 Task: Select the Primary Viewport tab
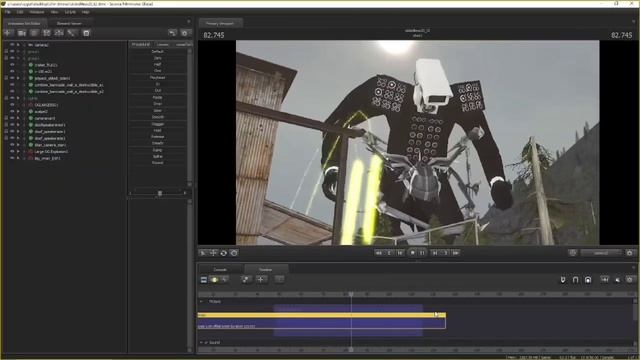(x=220, y=23)
